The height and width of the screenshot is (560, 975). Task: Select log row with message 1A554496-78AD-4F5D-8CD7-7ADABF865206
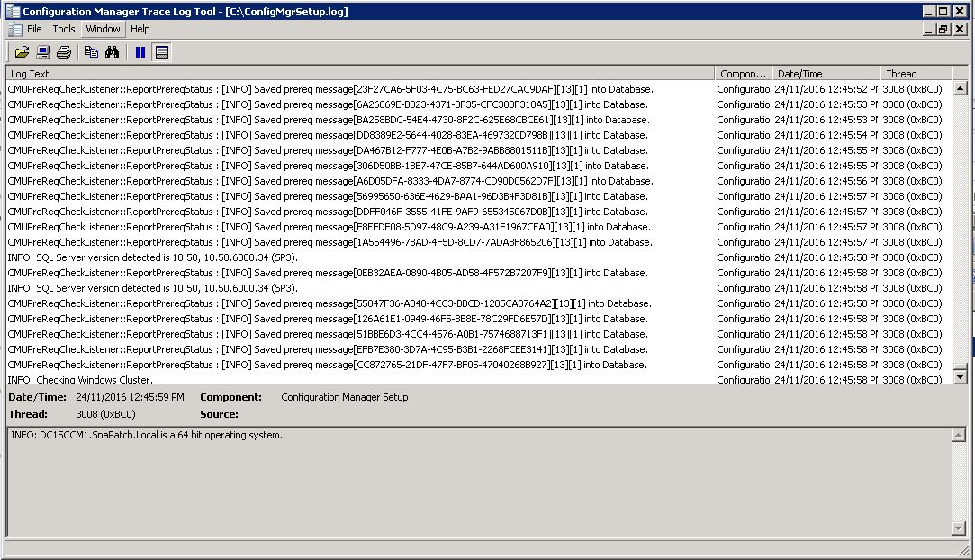click(x=480, y=242)
